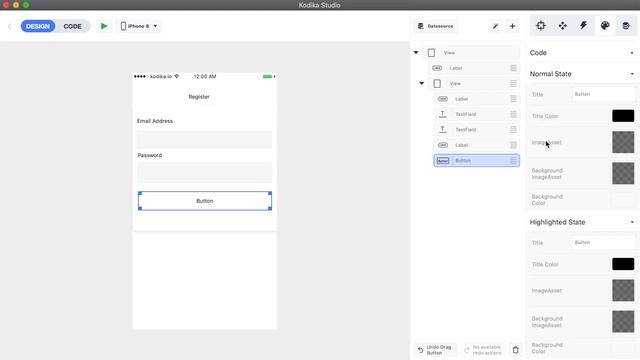The width and height of the screenshot is (640, 360).
Task: Collapse the nested View tree node
Action: (x=422, y=83)
